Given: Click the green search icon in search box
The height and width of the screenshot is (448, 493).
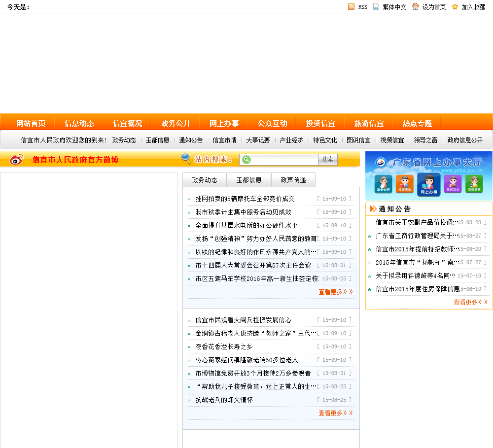Looking at the screenshot, I should [246, 159].
